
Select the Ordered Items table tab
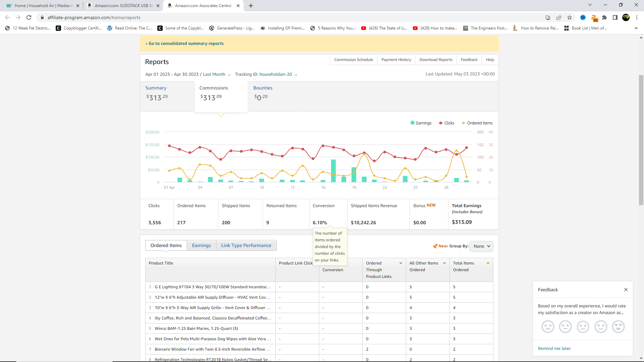pyautogui.click(x=166, y=245)
